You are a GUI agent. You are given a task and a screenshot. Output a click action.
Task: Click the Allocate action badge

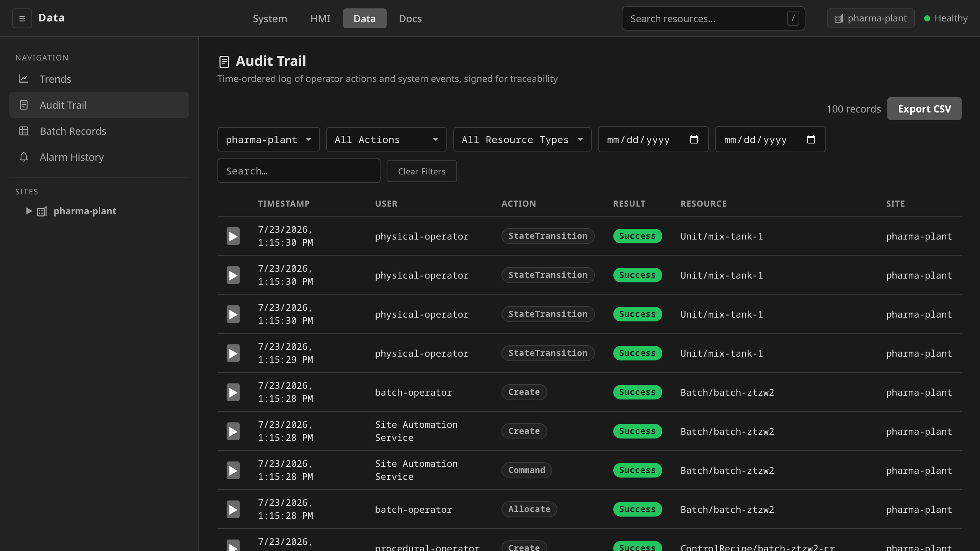tap(529, 509)
